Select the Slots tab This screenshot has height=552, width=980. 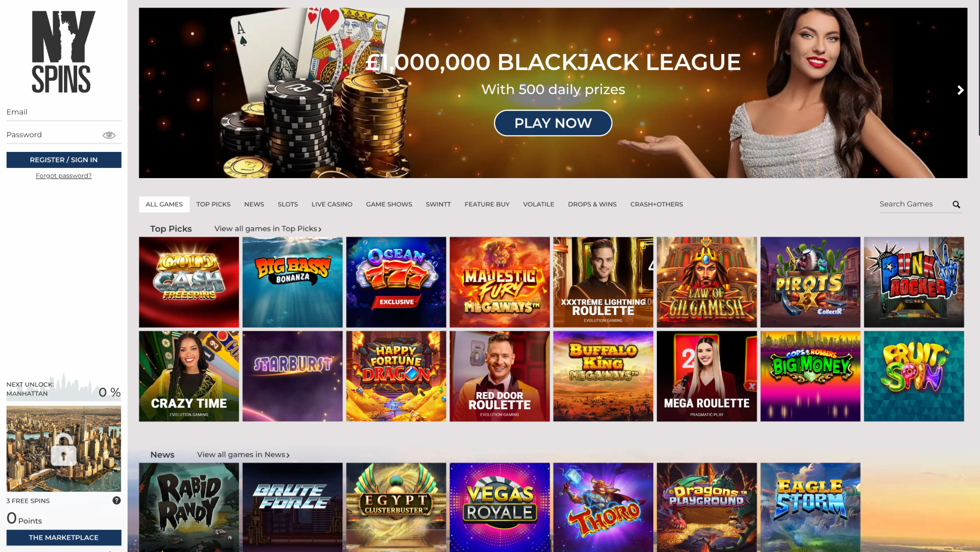[288, 204]
